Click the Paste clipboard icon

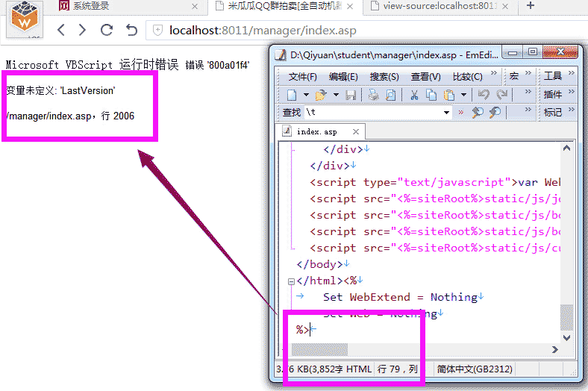click(x=449, y=95)
